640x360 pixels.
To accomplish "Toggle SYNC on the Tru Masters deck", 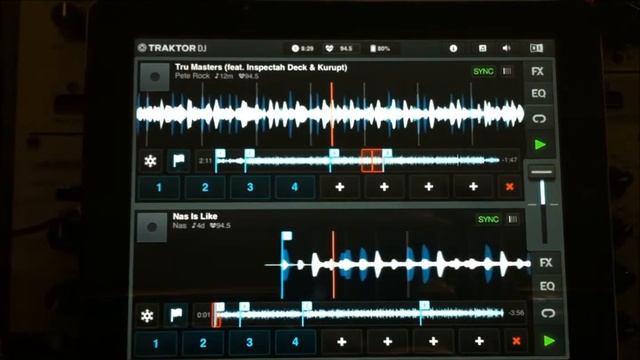I will point(483,71).
